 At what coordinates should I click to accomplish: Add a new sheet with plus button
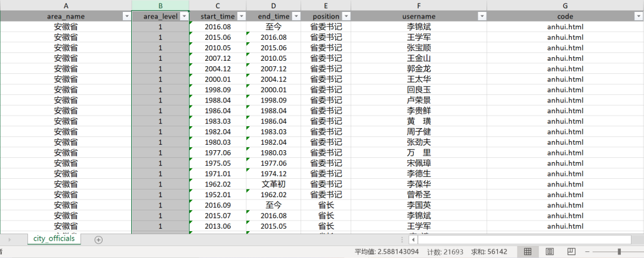(98, 240)
